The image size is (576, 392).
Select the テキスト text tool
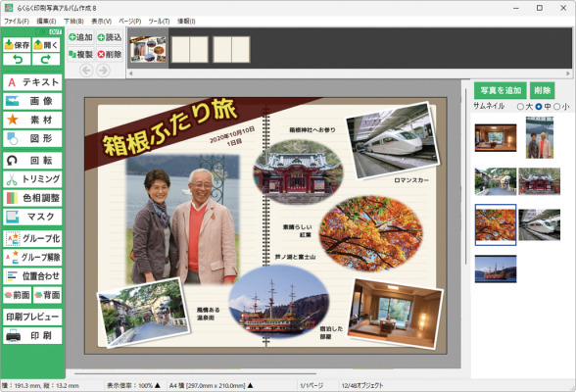coord(32,82)
